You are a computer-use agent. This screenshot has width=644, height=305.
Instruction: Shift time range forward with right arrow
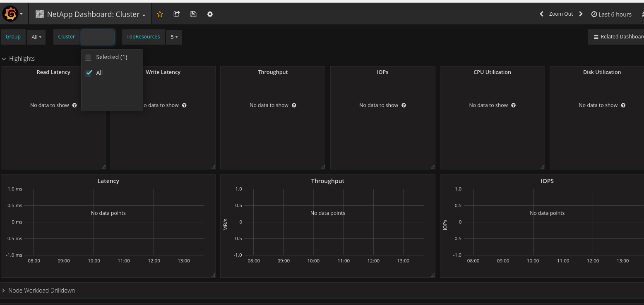click(581, 14)
